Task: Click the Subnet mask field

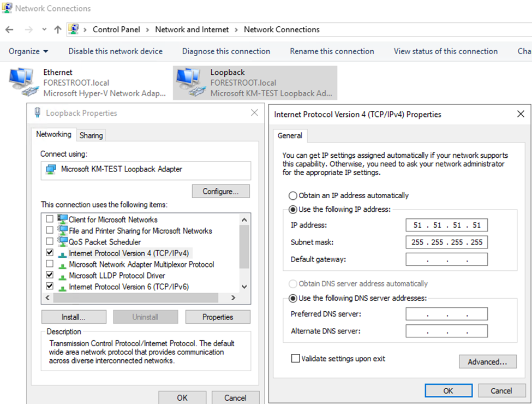Action: (x=446, y=242)
